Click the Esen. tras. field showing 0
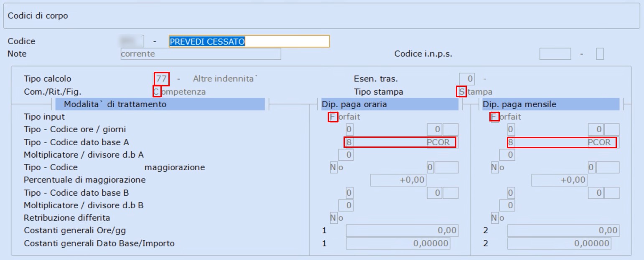Screen dimensions: 644x260 (467, 78)
